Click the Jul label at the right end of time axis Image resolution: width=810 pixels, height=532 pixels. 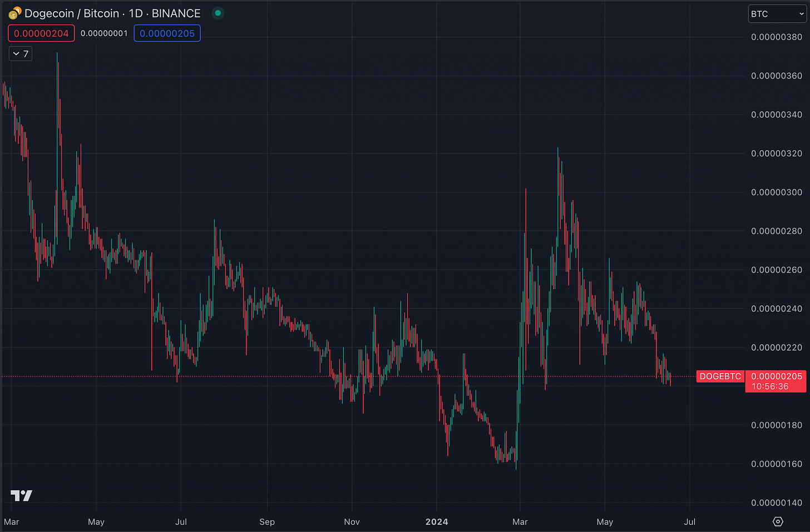coord(690,522)
